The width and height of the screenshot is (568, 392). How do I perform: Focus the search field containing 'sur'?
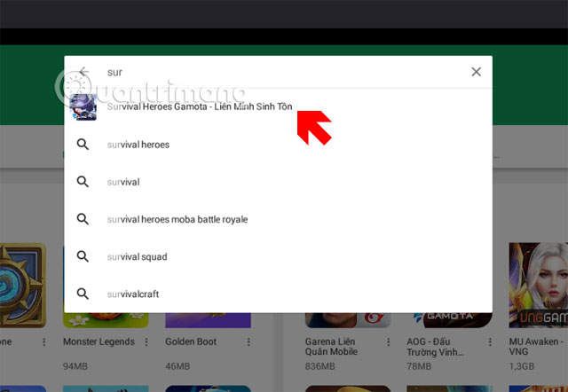pos(279,72)
